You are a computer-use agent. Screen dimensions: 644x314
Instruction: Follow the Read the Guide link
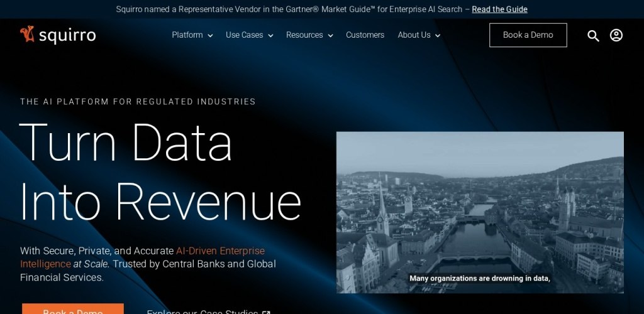point(499,9)
